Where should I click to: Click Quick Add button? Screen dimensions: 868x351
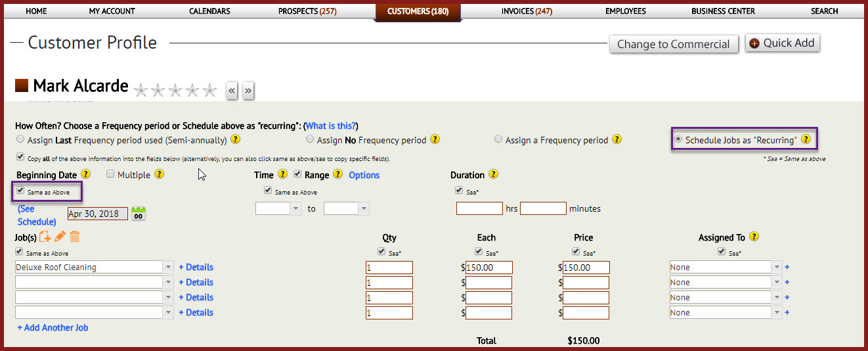783,43
